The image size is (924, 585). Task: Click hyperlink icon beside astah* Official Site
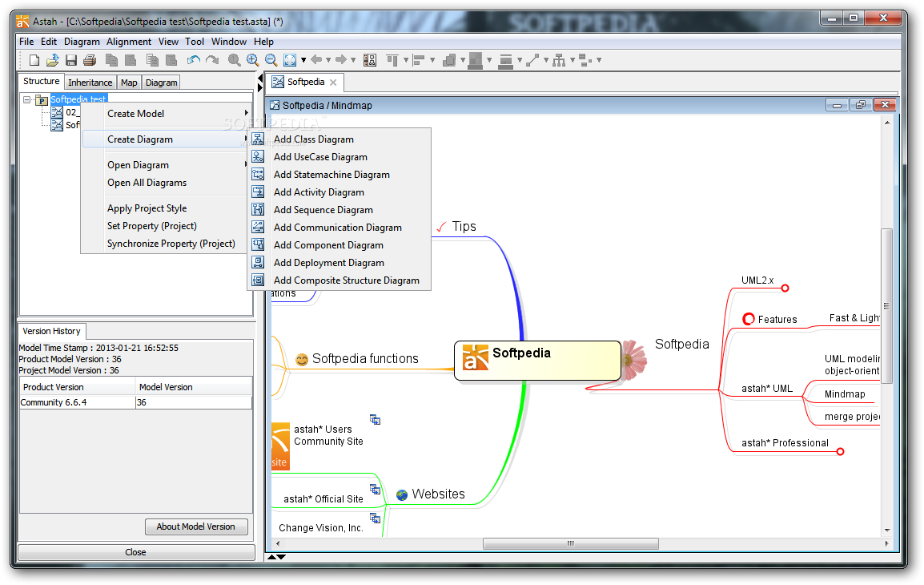point(375,489)
